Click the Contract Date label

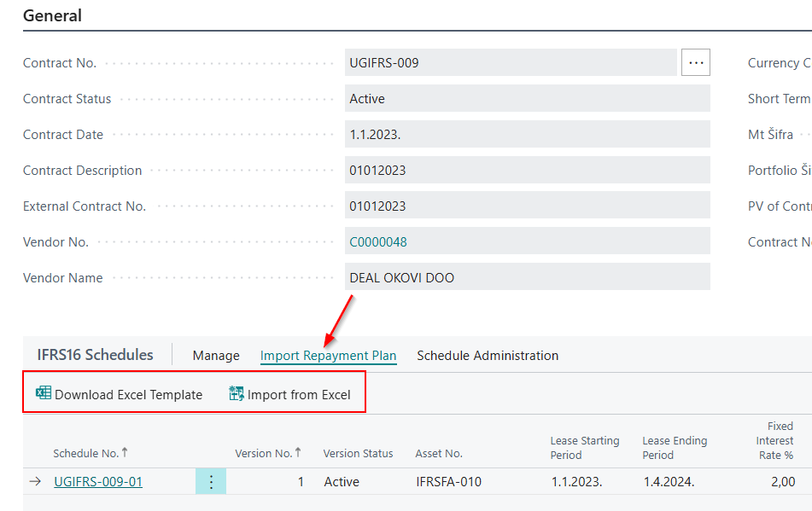click(62, 135)
